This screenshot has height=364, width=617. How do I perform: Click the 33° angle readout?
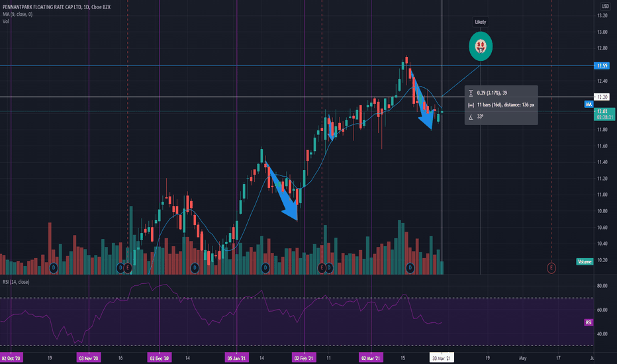[x=480, y=116]
